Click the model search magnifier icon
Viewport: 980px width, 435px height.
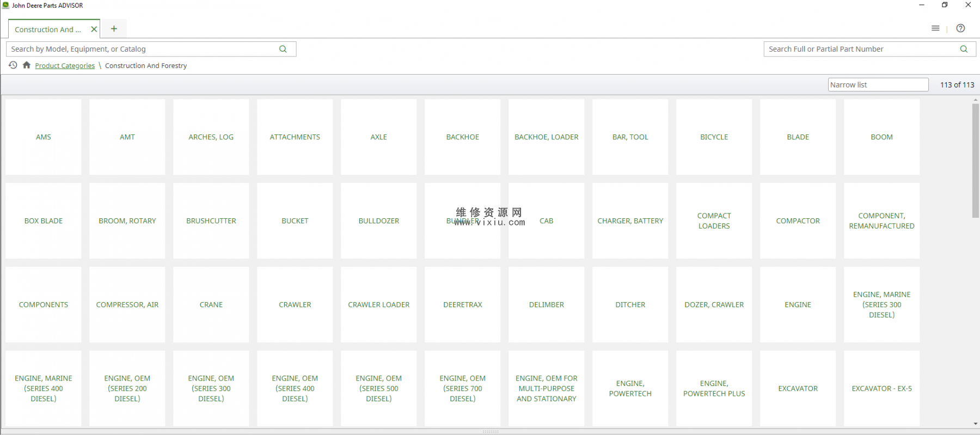[283, 49]
